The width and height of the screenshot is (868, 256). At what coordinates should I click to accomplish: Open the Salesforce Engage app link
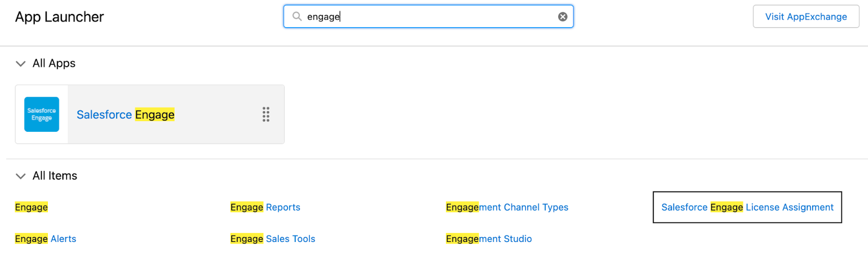click(x=125, y=114)
